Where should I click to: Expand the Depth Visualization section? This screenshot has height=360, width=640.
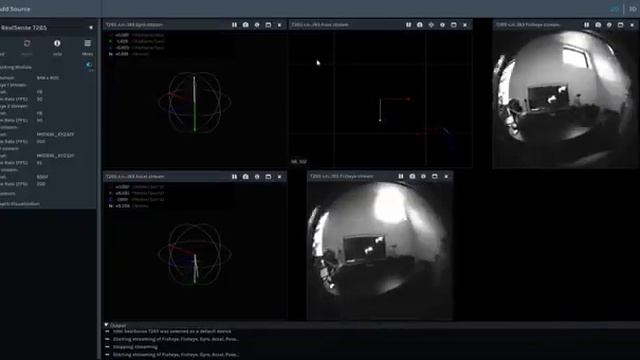tap(20, 204)
